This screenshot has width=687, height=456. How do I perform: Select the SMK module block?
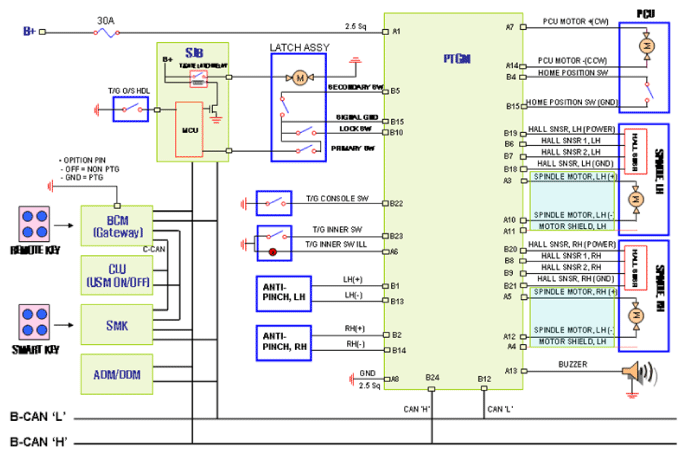[119, 323]
